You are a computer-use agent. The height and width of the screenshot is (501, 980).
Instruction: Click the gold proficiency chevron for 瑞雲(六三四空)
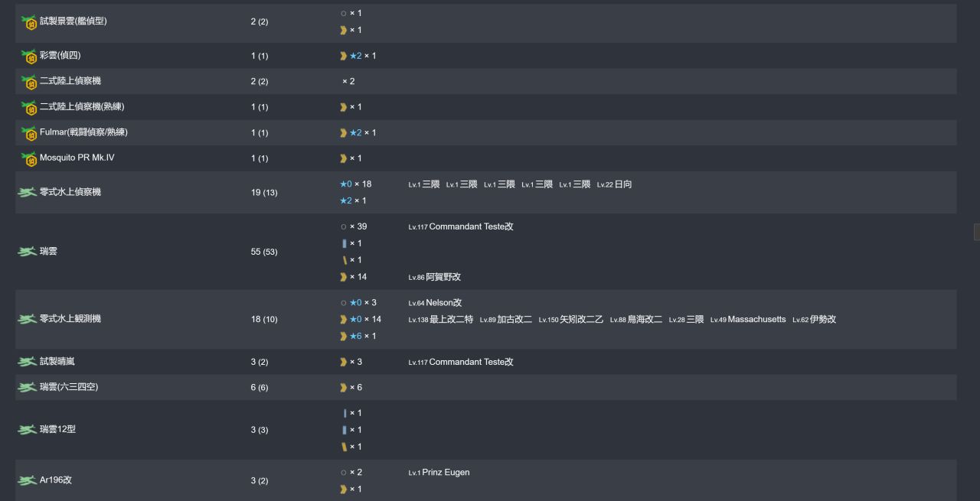pos(344,388)
